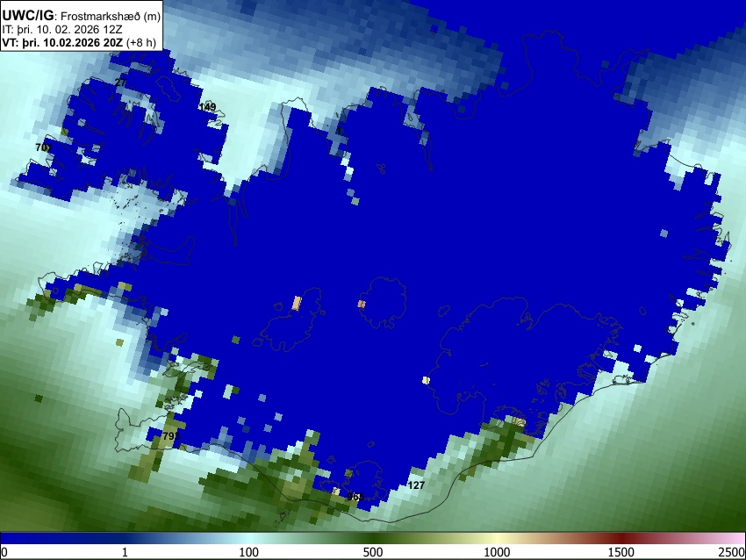Click the 'VT: þri. 10.02.2026 20Z (+8 h)' line
The image size is (746, 560).
(79, 42)
